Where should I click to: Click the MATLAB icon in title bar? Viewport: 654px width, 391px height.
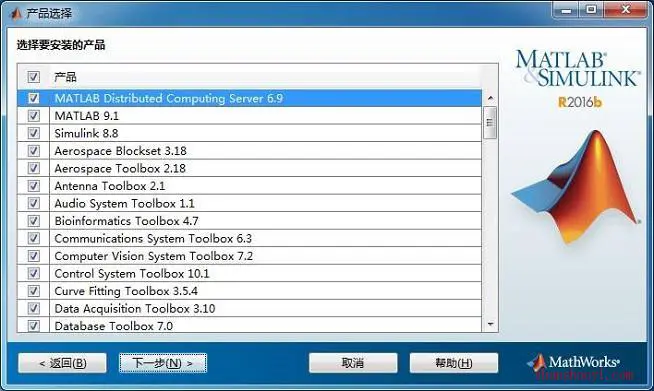point(15,13)
